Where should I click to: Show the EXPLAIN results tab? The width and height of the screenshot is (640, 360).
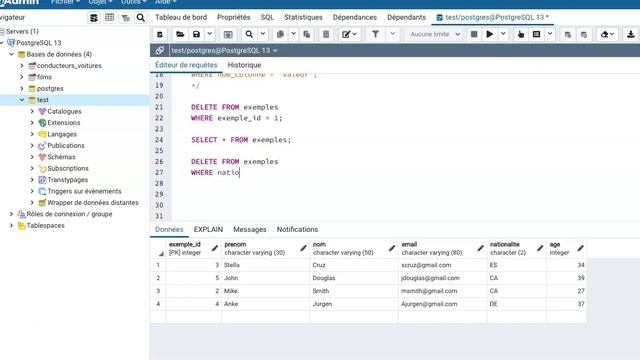pos(208,229)
